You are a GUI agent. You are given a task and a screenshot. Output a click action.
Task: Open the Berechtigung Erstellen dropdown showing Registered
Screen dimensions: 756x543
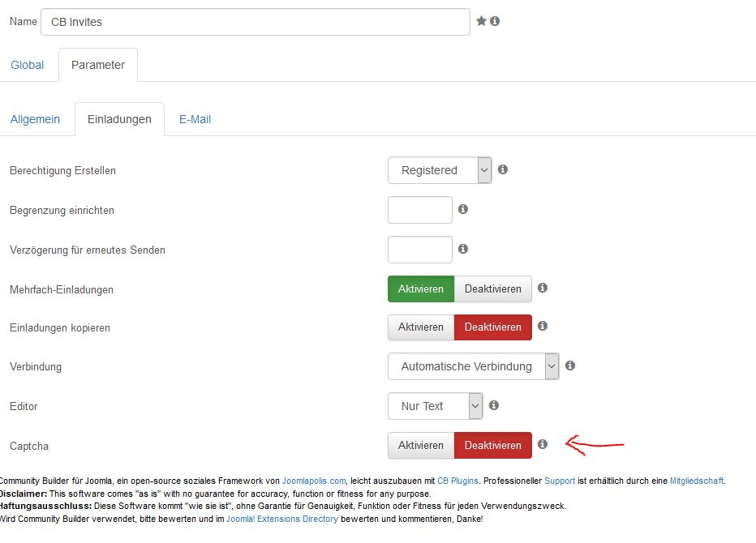(440, 170)
